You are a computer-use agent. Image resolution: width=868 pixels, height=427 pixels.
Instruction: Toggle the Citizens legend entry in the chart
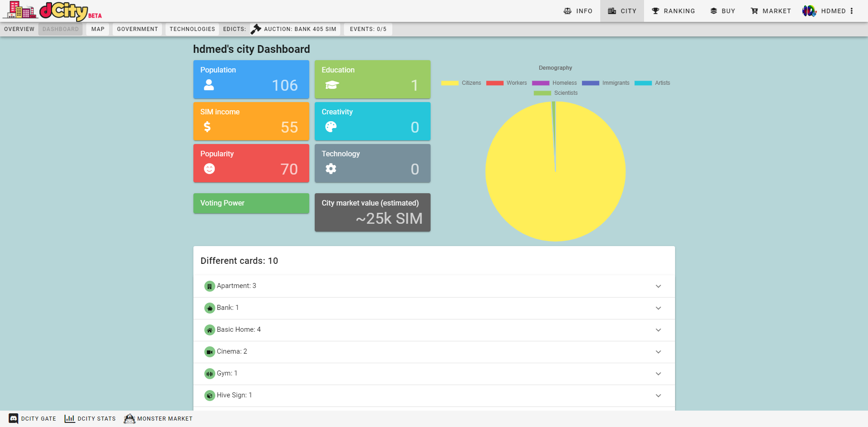tap(461, 83)
